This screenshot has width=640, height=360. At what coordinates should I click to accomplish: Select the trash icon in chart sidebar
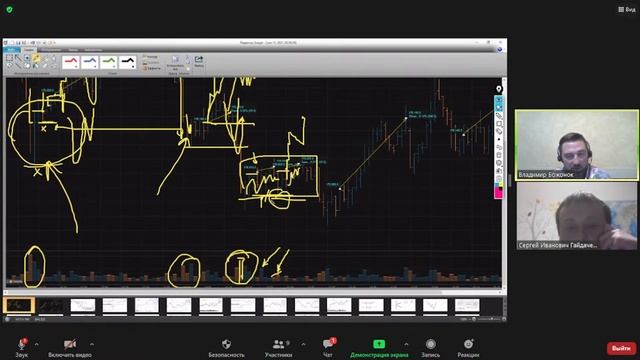tap(498, 155)
